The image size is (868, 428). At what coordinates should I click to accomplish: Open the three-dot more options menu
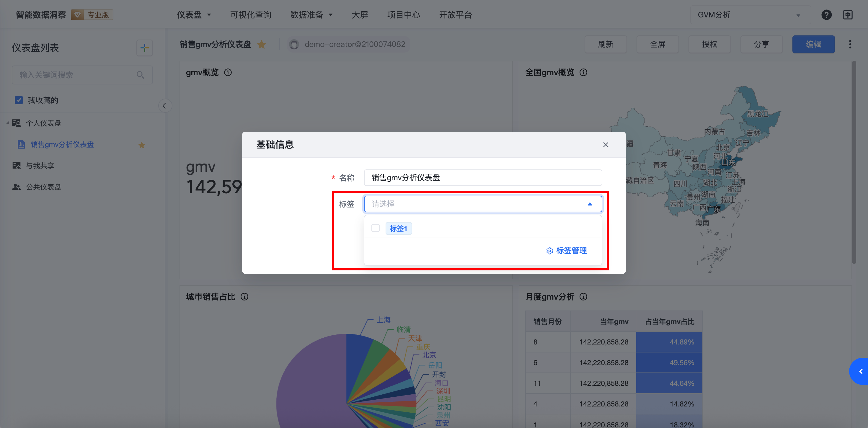pyautogui.click(x=850, y=44)
